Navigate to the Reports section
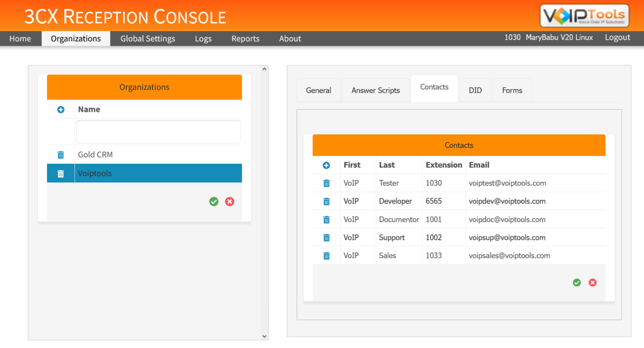 click(245, 39)
